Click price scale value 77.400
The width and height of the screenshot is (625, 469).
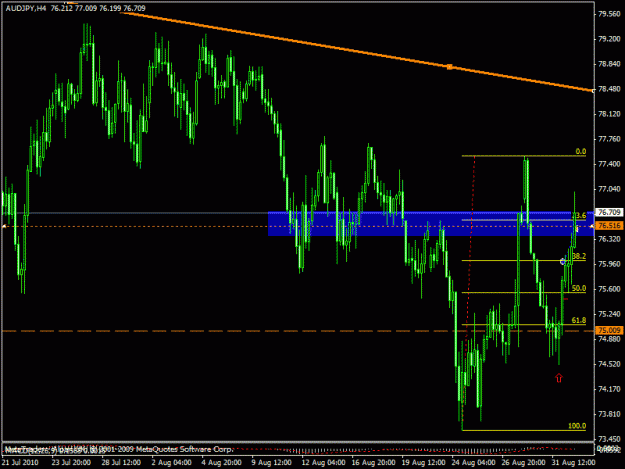(x=609, y=164)
